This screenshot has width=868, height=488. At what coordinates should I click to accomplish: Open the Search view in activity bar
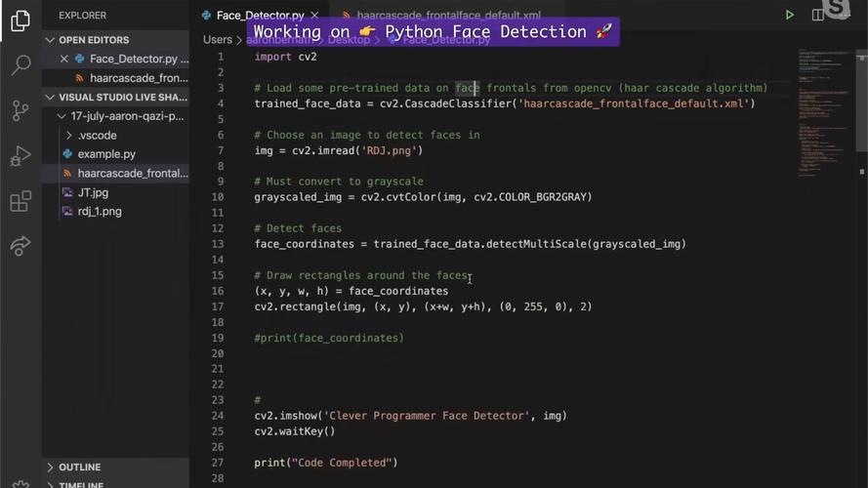click(x=21, y=65)
